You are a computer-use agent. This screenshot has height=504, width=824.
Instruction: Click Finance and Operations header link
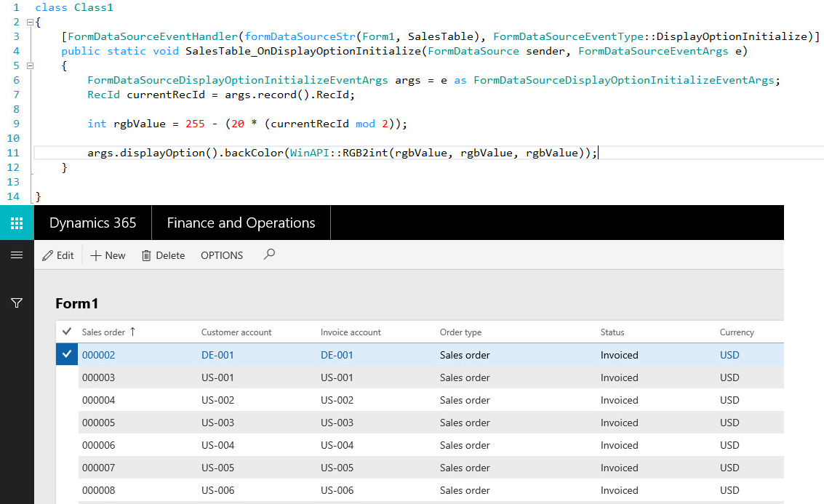click(241, 223)
